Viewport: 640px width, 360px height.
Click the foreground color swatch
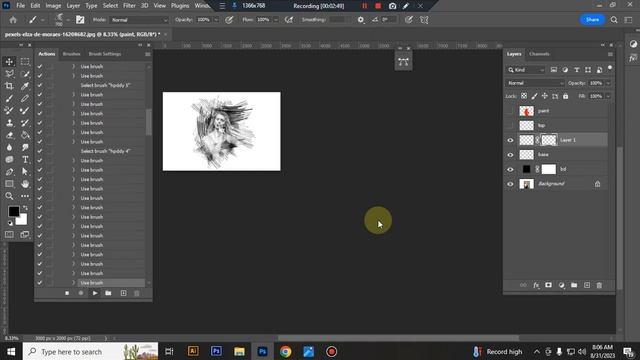[x=13, y=211]
